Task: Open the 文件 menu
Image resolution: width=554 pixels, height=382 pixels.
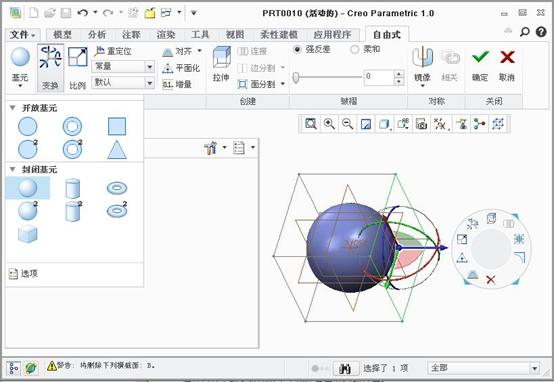Action: pyautogui.click(x=22, y=35)
